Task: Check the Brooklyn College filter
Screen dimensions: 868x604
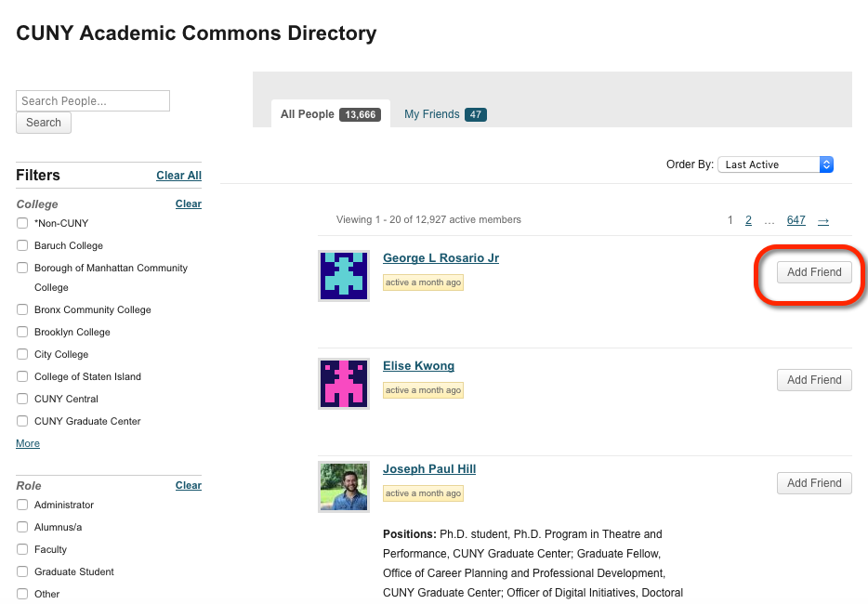Action: point(22,332)
